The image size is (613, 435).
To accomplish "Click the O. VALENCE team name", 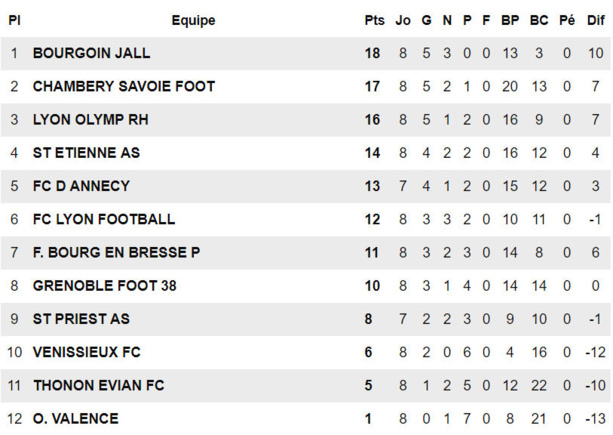I will (75, 418).
